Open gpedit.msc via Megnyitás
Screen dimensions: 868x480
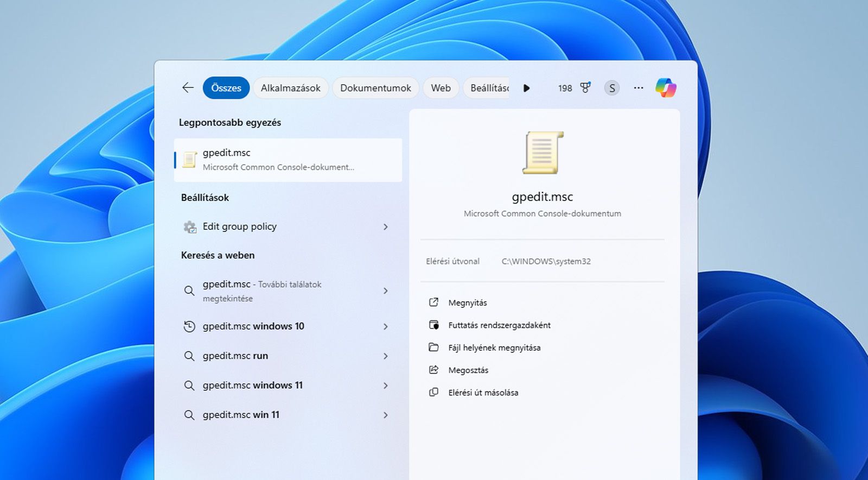pos(468,303)
